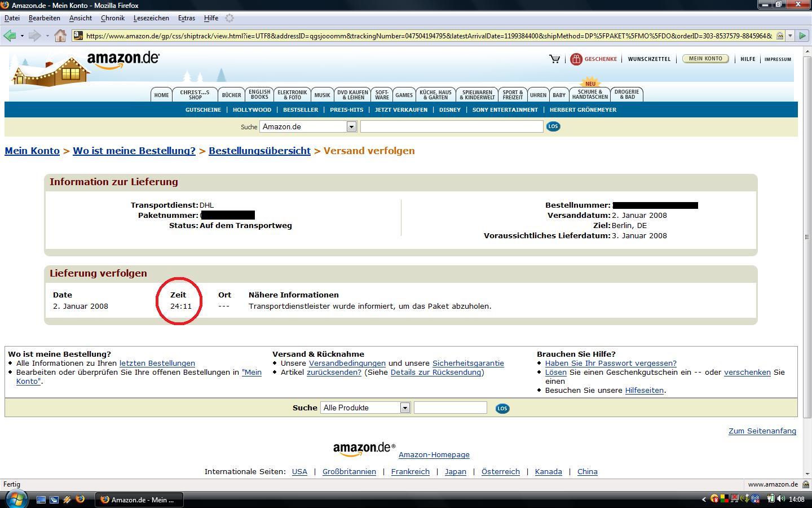The height and width of the screenshot is (508, 812).
Task: Select the ELEKTRONIK & FOTO tab
Action: (292, 95)
